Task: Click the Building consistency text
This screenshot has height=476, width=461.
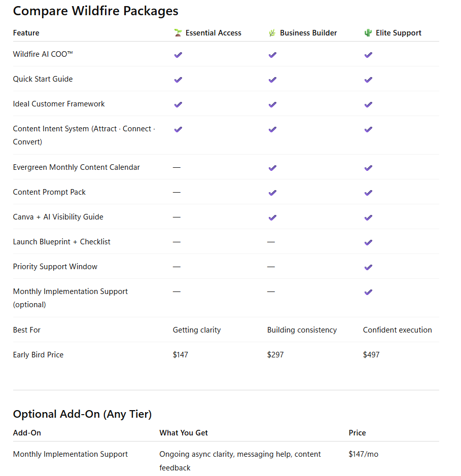Action: 302,330
